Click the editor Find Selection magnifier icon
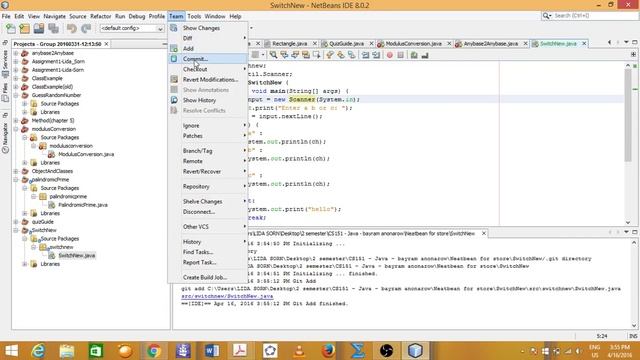The image size is (640, 360). 273,55
